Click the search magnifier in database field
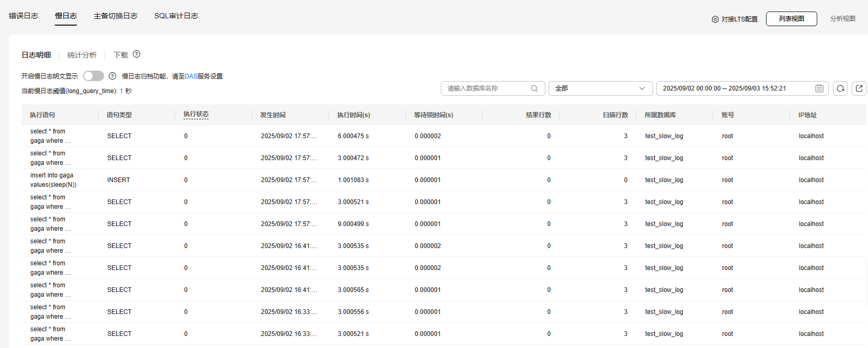 (534, 88)
